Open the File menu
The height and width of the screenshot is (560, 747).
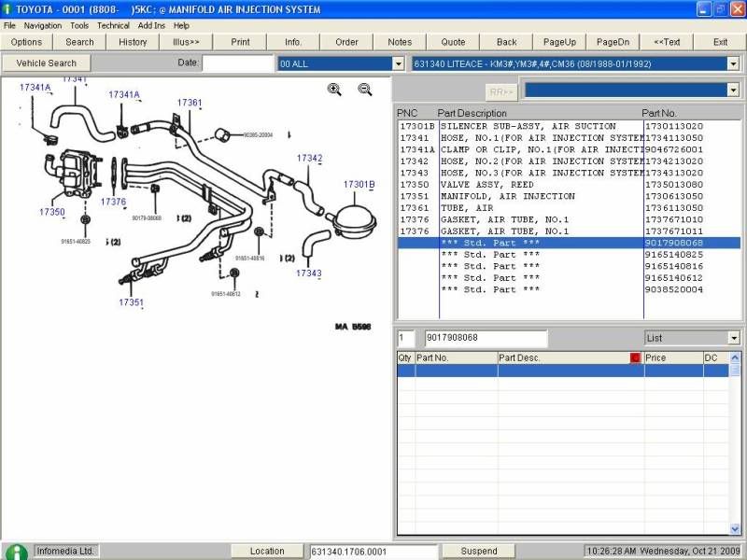9,26
